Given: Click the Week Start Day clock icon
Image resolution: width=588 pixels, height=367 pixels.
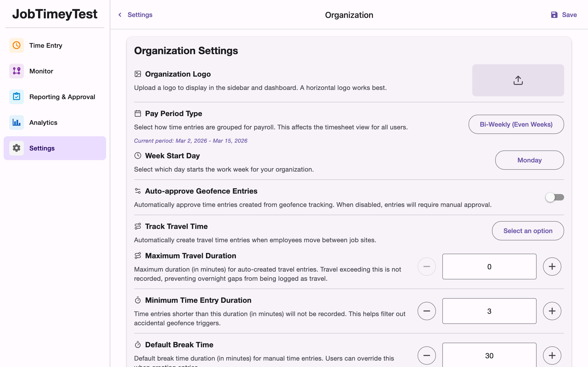Looking at the screenshot, I should pyautogui.click(x=138, y=155).
